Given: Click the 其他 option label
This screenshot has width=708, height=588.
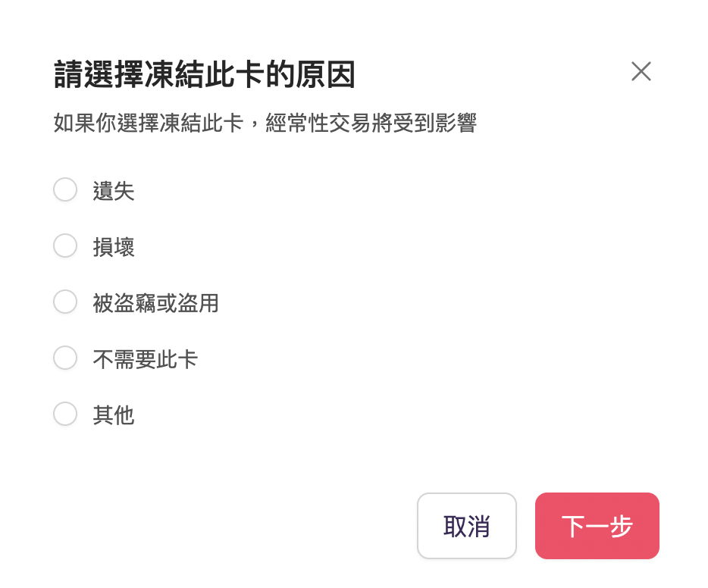Looking at the screenshot, I should tap(114, 415).
